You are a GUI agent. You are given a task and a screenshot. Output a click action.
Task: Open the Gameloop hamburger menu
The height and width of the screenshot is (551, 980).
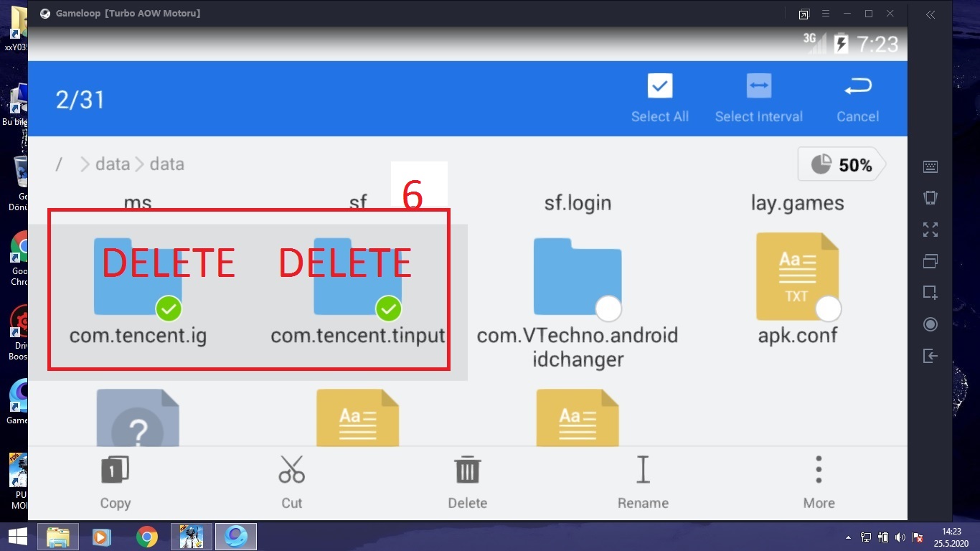826,14
